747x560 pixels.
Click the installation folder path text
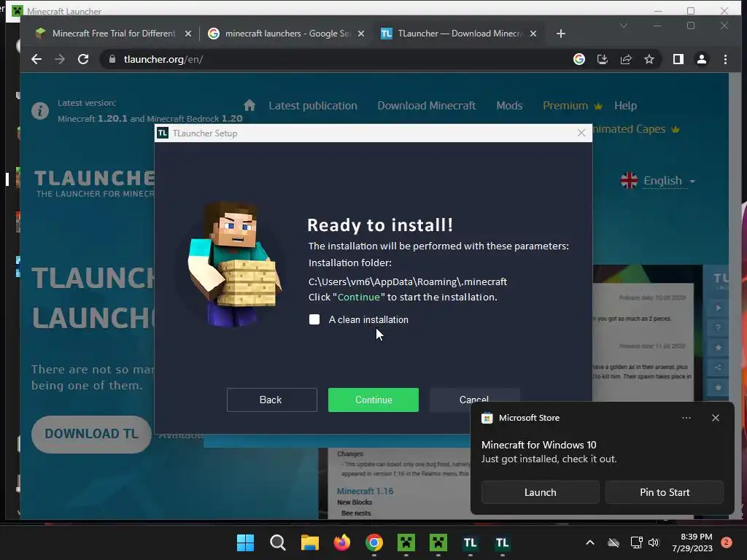(408, 282)
